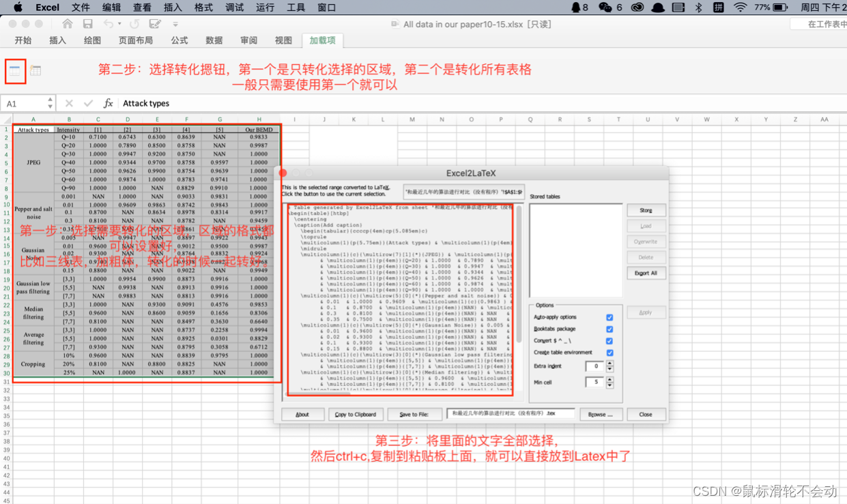Switch to the 数据 ribbon tab
The image size is (847, 504).
[x=214, y=40]
